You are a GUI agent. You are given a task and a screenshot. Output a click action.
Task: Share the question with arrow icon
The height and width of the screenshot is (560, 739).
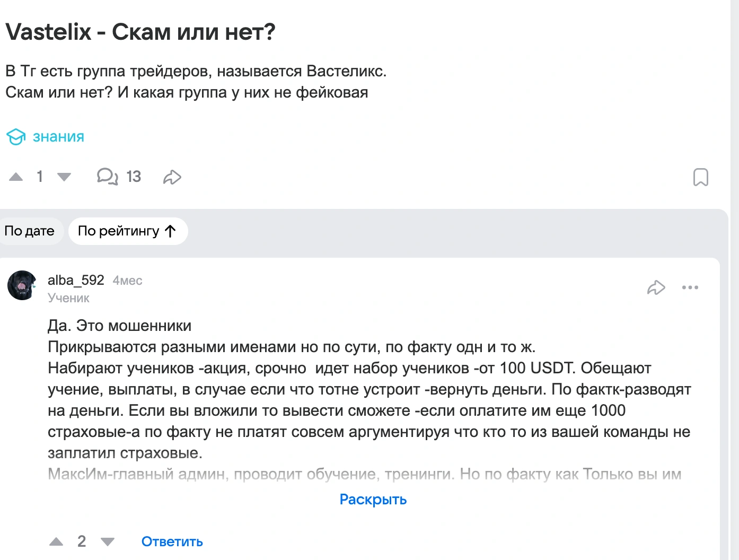(x=172, y=177)
